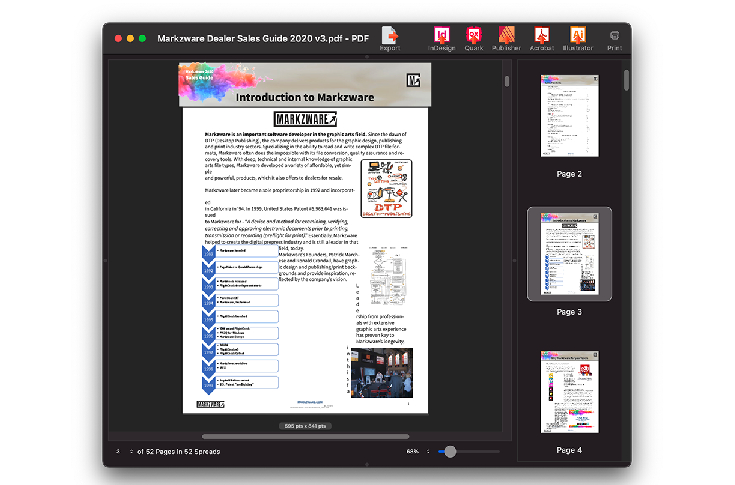Click the preview pane vertical scrollbar
735x485 pixels.
pyautogui.click(x=507, y=82)
